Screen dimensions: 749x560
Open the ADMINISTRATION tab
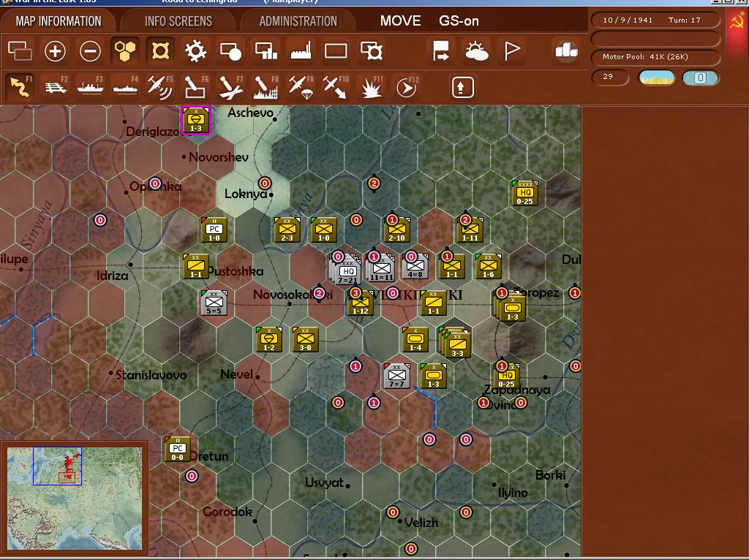298,21
